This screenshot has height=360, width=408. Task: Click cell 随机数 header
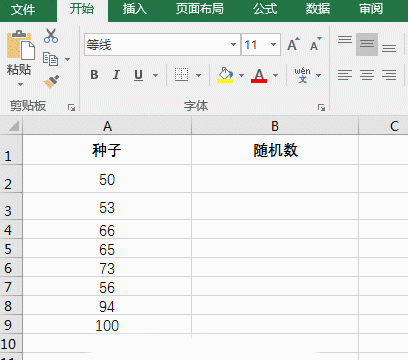[x=275, y=150]
